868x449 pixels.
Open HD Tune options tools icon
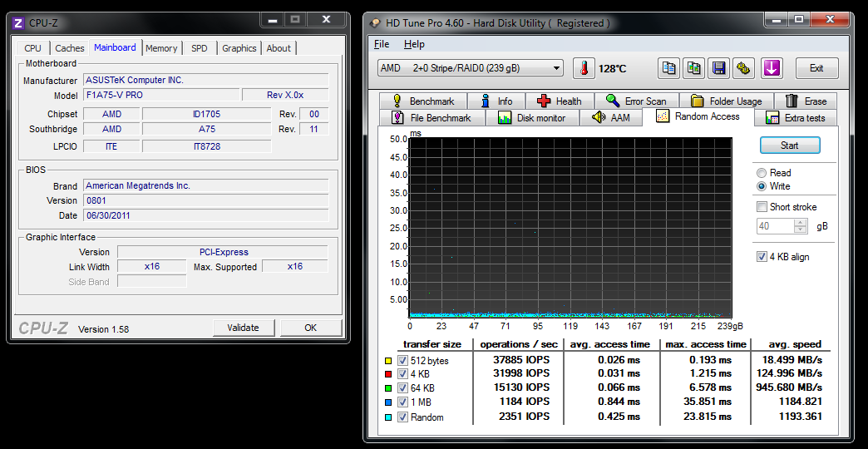click(743, 68)
